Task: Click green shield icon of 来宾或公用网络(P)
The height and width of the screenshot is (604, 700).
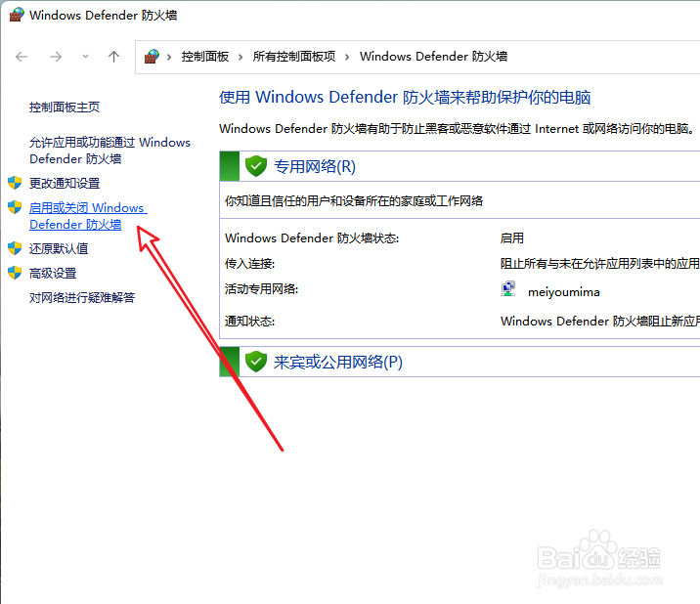Action: [x=256, y=362]
